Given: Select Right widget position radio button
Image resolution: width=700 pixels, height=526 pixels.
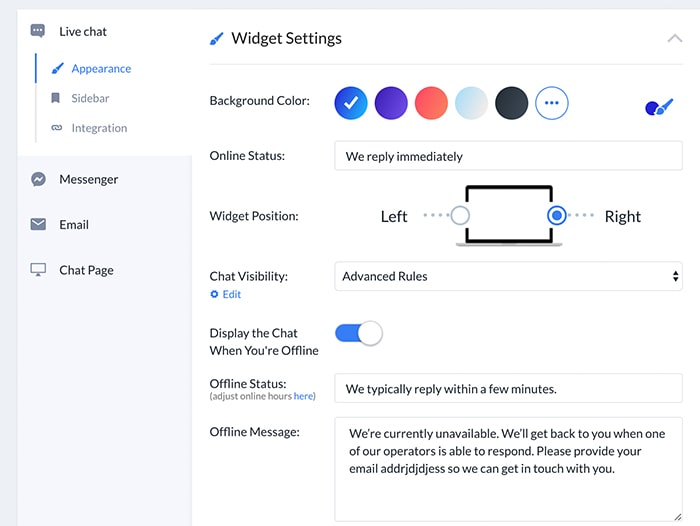Looking at the screenshot, I should click(x=557, y=215).
